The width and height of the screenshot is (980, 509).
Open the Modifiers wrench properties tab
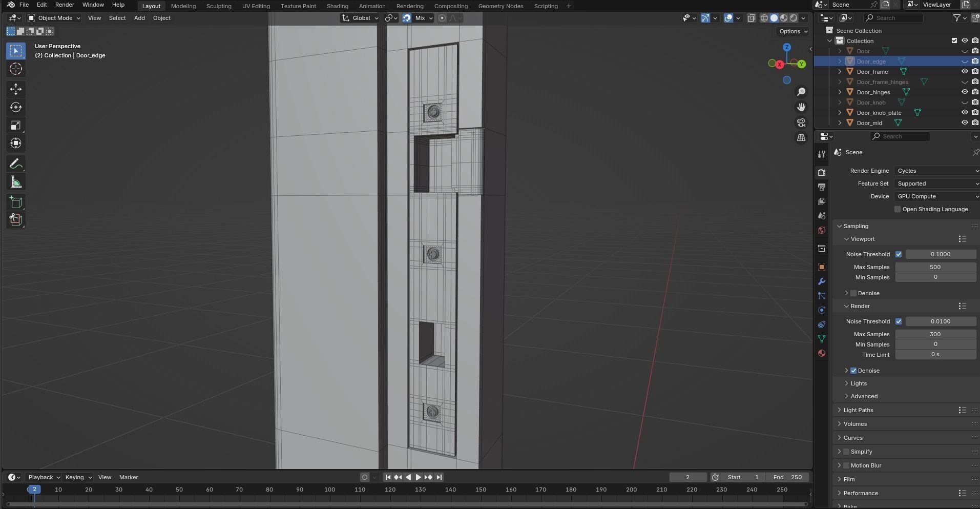click(822, 281)
